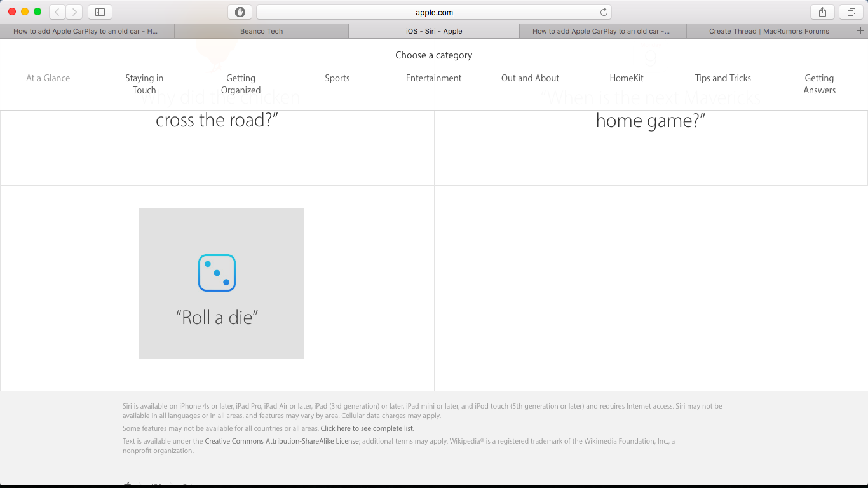Image resolution: width=868 pixels, height=488 pixels.
Task: Click the "Choose a category" heading
Action: 434,55
